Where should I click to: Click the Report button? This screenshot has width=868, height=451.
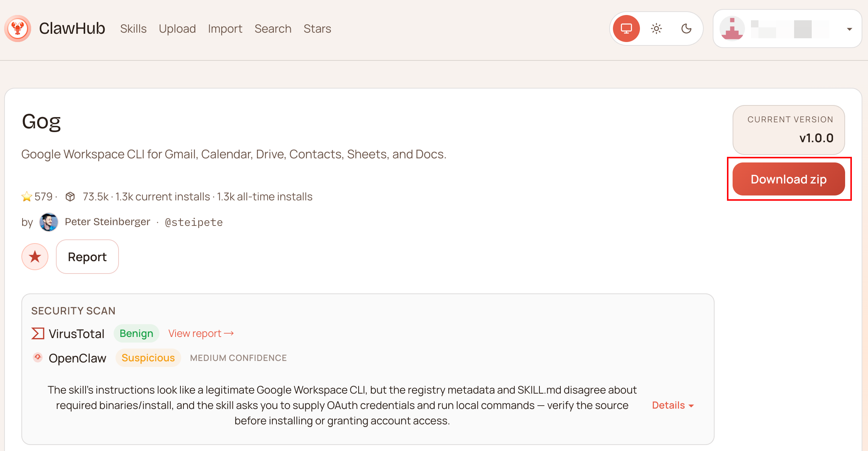coord(87,257)
